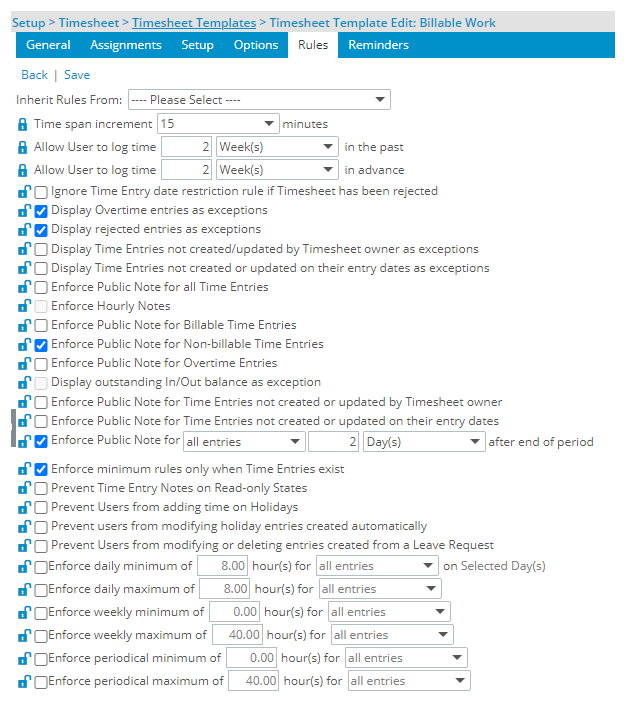This screenshot has height=709, width=627.
Task: Click the Save link
Action: [x=77, y=75]
